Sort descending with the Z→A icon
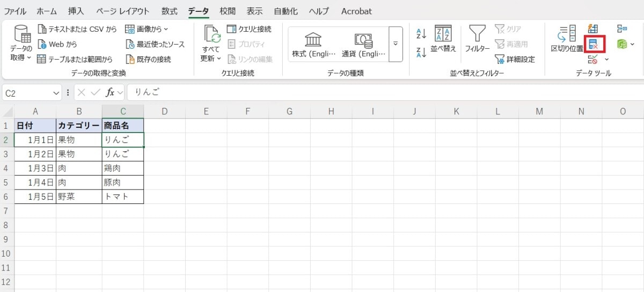Viewport: 644px width, 292px height. 421,52
